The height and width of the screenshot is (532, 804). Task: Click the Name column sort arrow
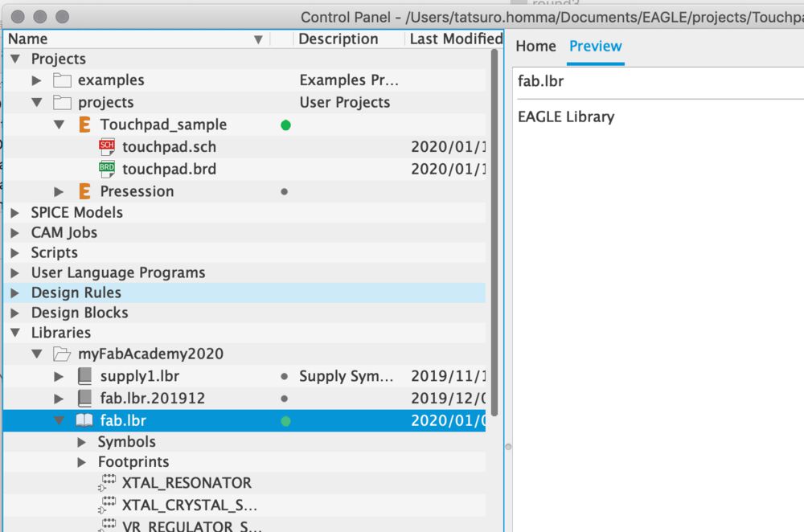pyautogui.click(x=258, y=39)
